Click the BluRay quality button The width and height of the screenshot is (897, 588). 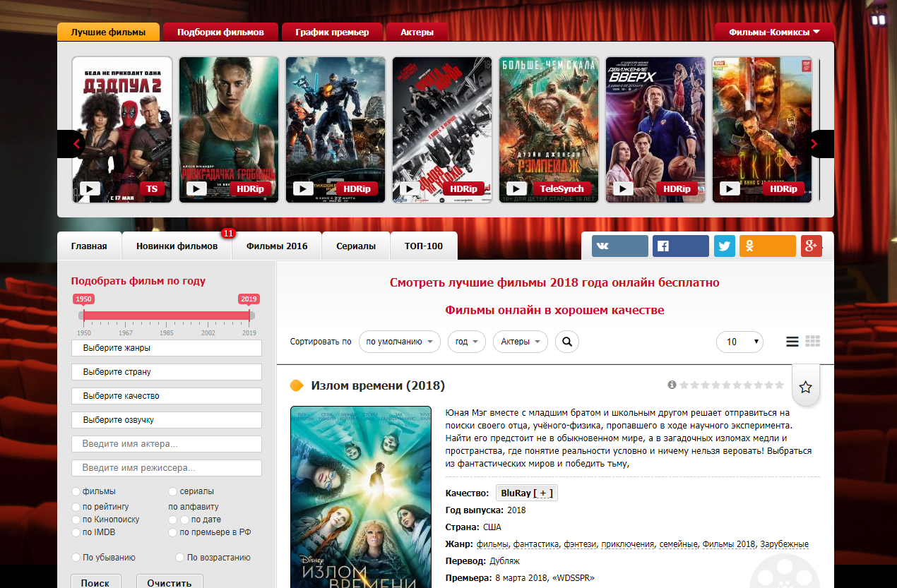527,493
